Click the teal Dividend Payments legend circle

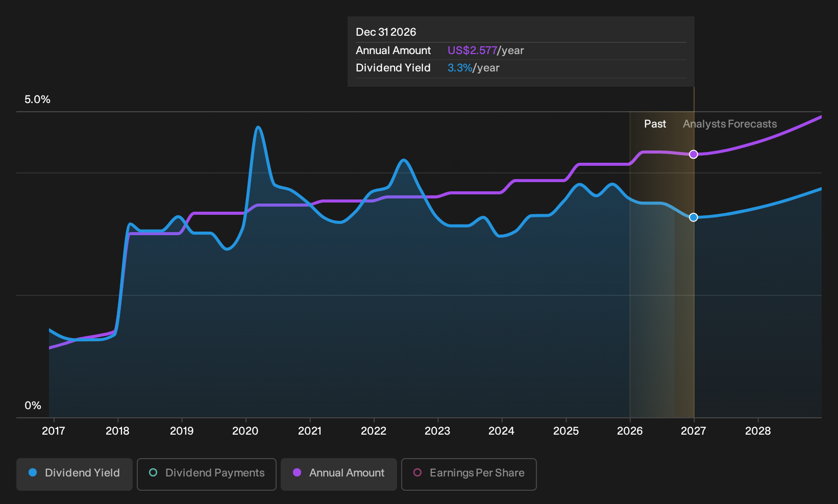tap(153, 472)
